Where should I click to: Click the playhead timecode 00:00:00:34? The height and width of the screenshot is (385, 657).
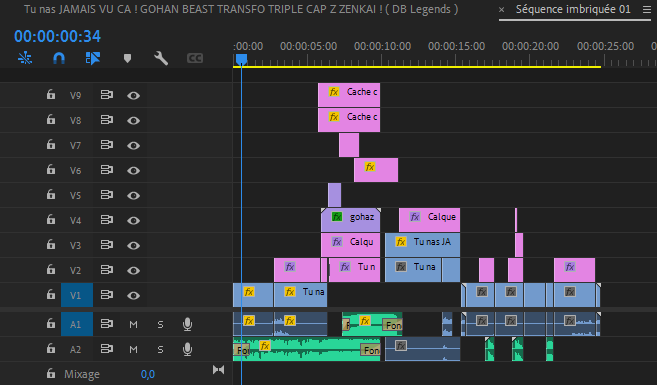57,36
